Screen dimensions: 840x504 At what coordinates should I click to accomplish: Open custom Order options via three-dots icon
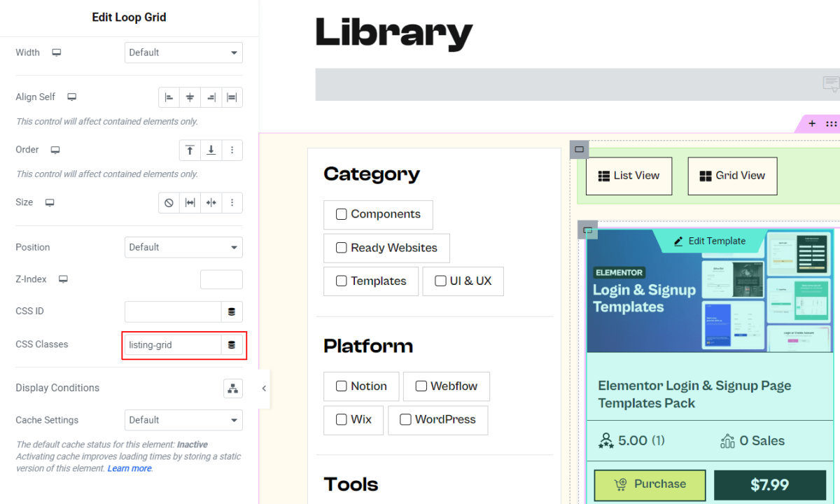coord(232,150)
